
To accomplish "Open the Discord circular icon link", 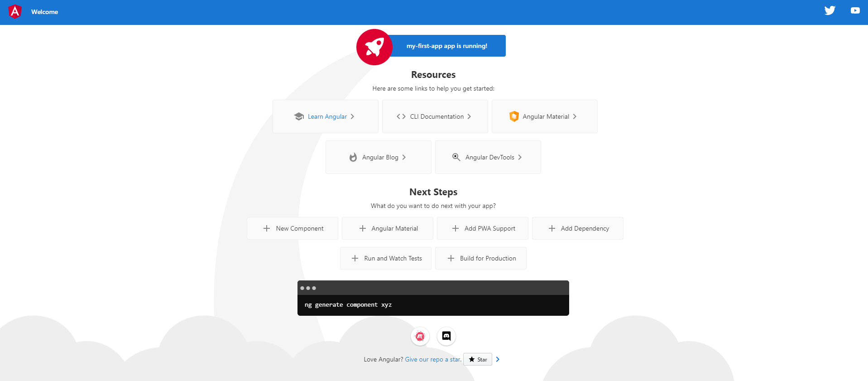I will [446, 336].
